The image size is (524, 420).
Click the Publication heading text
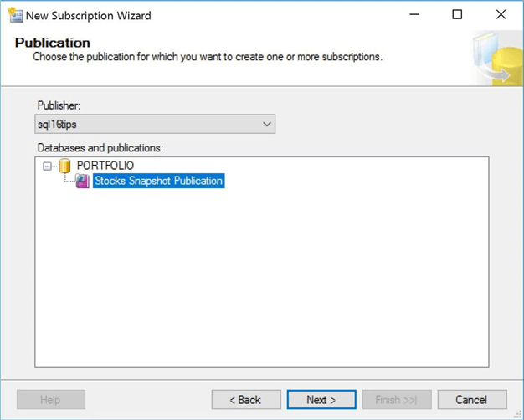53,43
